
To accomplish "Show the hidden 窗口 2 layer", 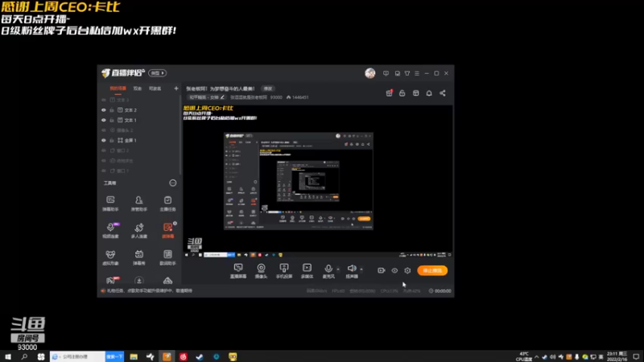I will click(104, 150).
